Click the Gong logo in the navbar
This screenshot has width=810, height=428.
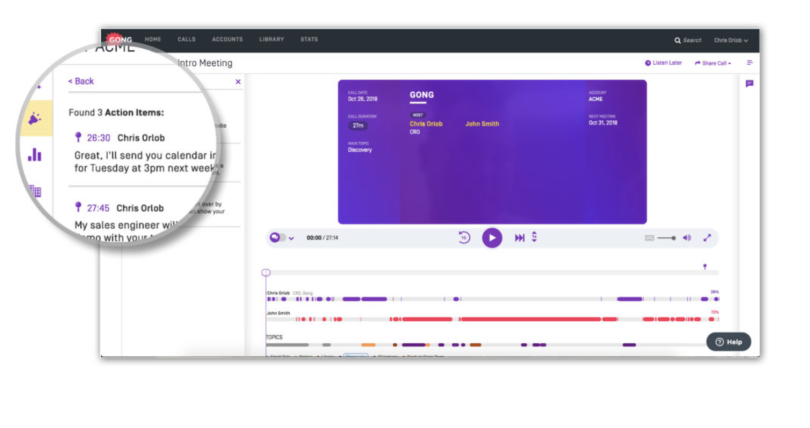[x=119, y=39]
